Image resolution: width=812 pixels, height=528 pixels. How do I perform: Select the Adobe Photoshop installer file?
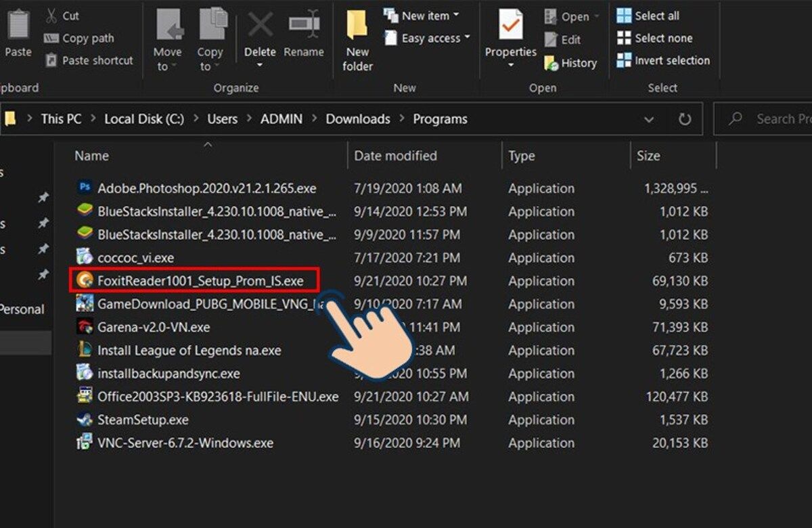(x=207, y=188)
